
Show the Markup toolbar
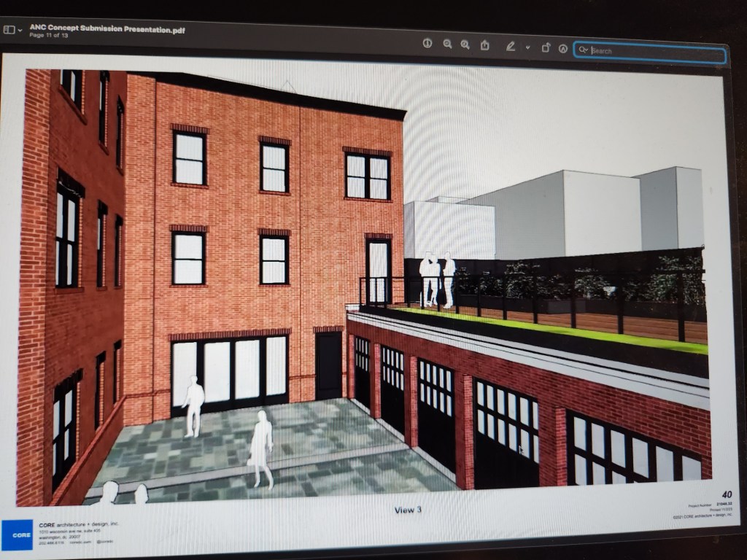[563, 49]
